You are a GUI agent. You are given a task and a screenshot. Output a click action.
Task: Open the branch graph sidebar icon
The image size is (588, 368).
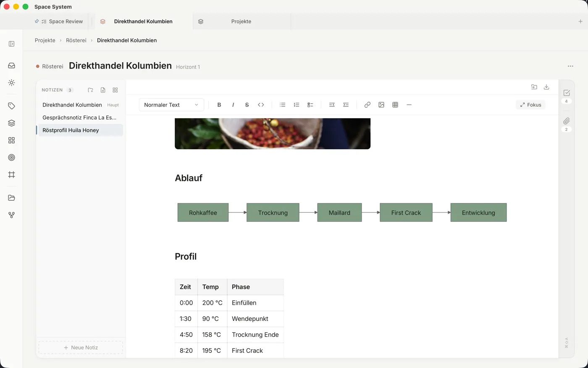point(11,215)
